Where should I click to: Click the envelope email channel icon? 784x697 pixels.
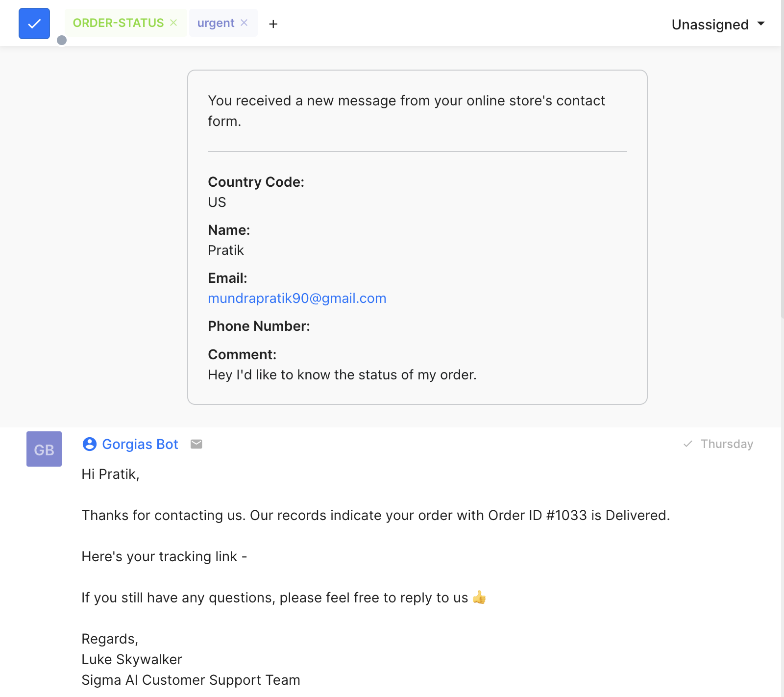[x=196, y=444]
